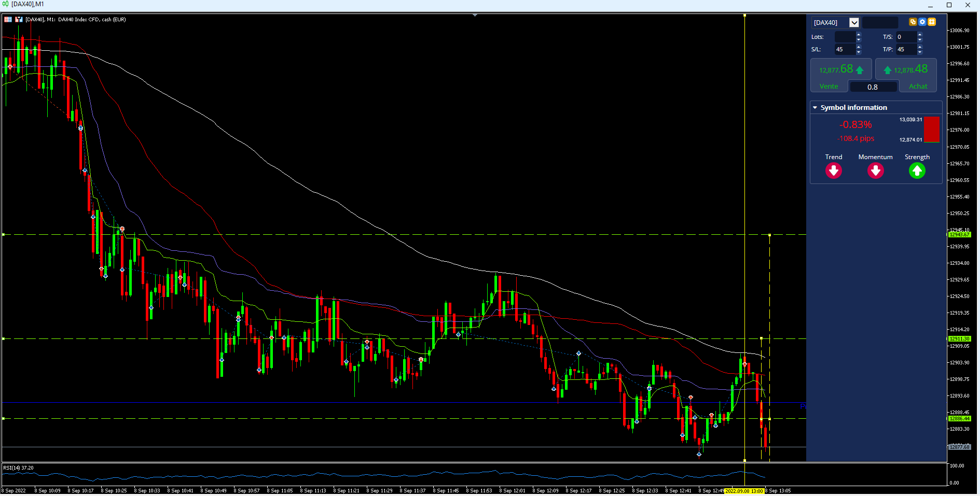The image size is (980, 496).
Task: Collapse the Symbol information section
Action: pos(815,108)
